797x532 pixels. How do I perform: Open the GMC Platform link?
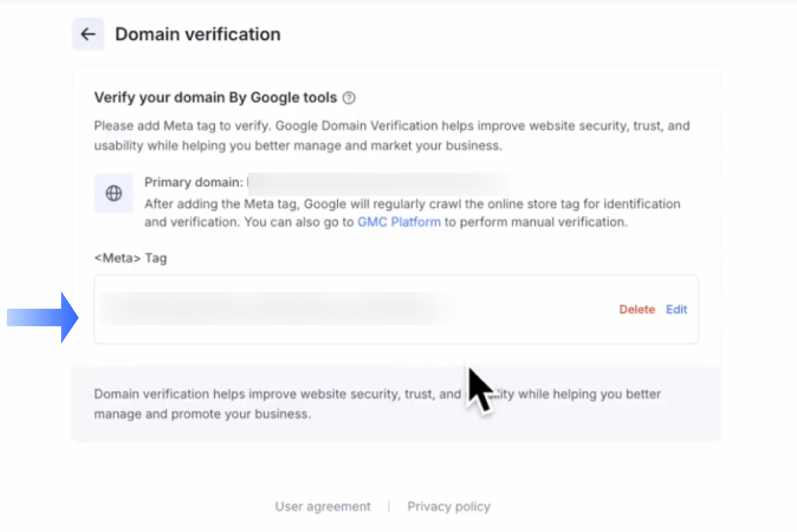pos(399,222)
